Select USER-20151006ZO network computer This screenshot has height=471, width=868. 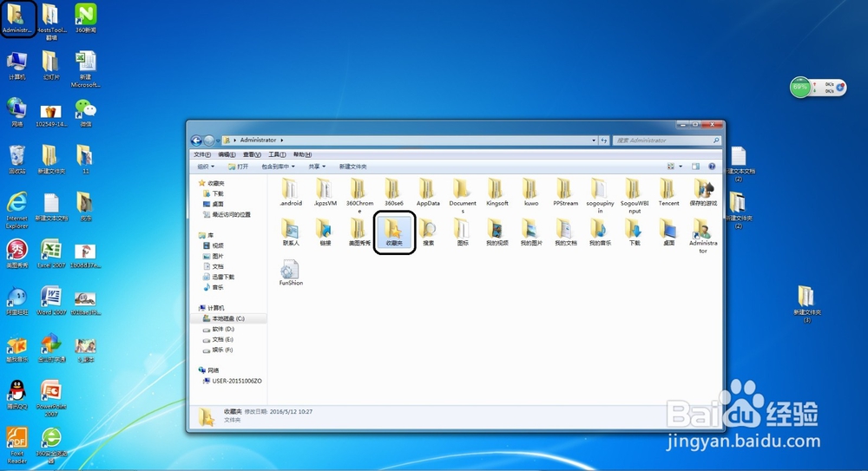point(233,382)
